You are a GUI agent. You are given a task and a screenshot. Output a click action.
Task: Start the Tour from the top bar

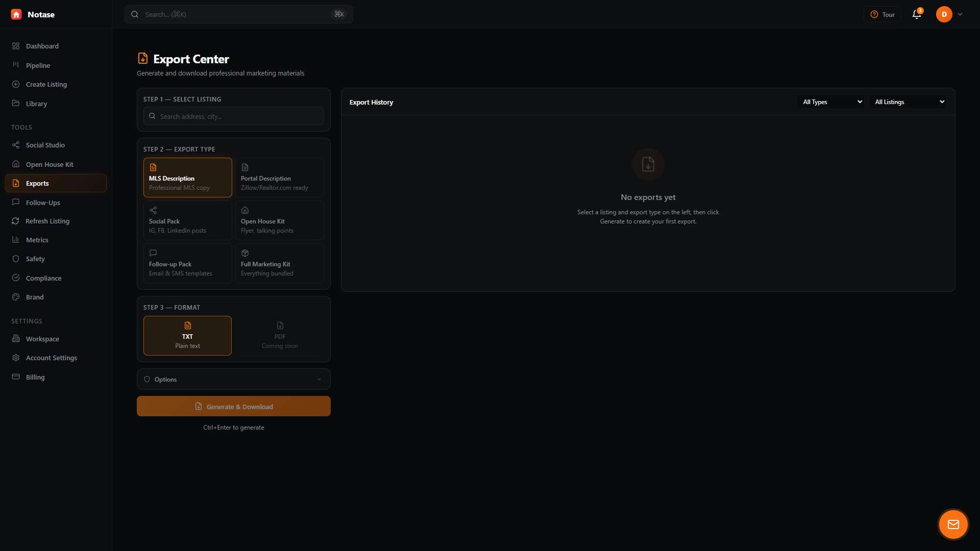point(883,14)
